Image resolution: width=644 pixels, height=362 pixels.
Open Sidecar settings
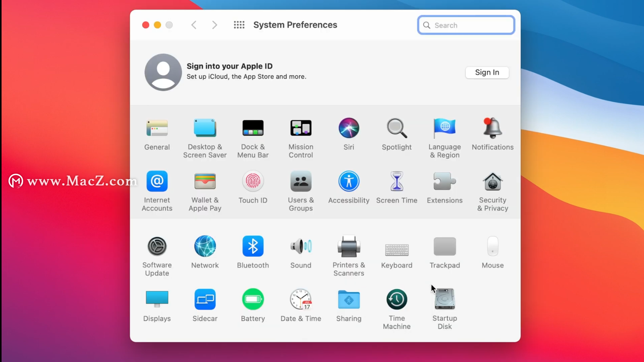pos(205,300)
